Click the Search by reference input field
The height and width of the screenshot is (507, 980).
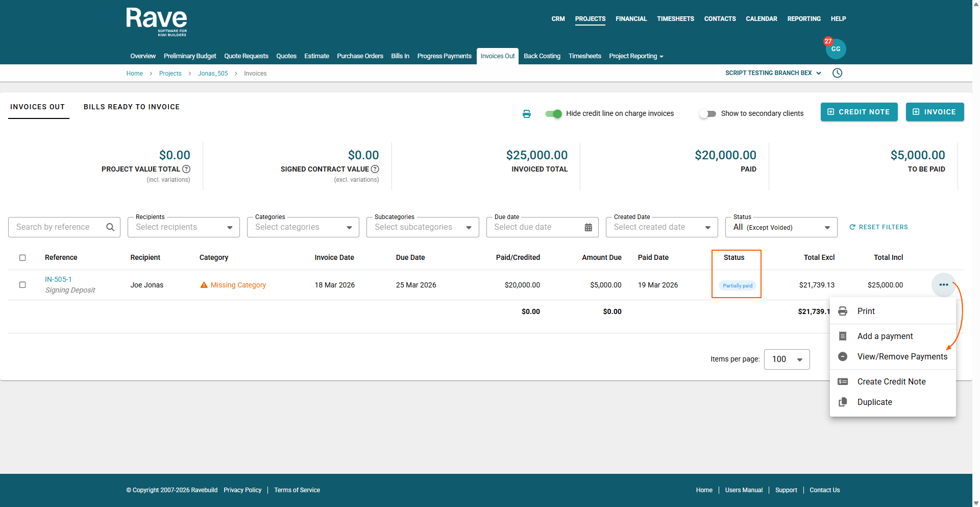(59, 227)
